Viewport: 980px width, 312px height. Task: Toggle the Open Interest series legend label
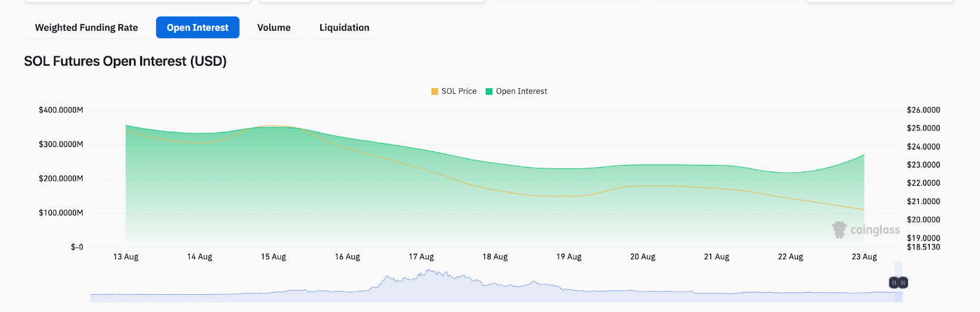pos(521,91)
